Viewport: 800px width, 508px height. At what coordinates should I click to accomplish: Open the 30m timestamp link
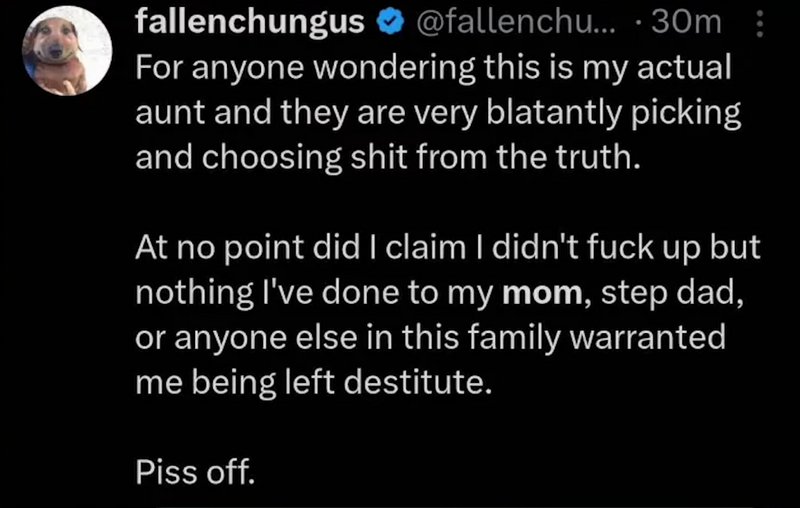tap(685, 22)
